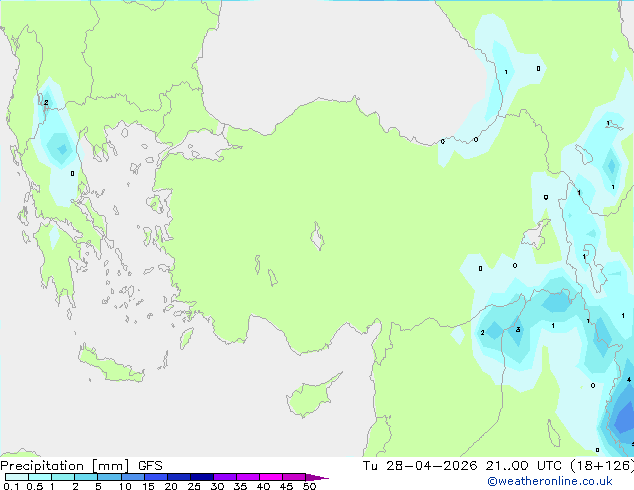The width and height of the screenshot is (634, 490).
Task: Click the 20–25 mm dark blue swatch
Action: 178,477
